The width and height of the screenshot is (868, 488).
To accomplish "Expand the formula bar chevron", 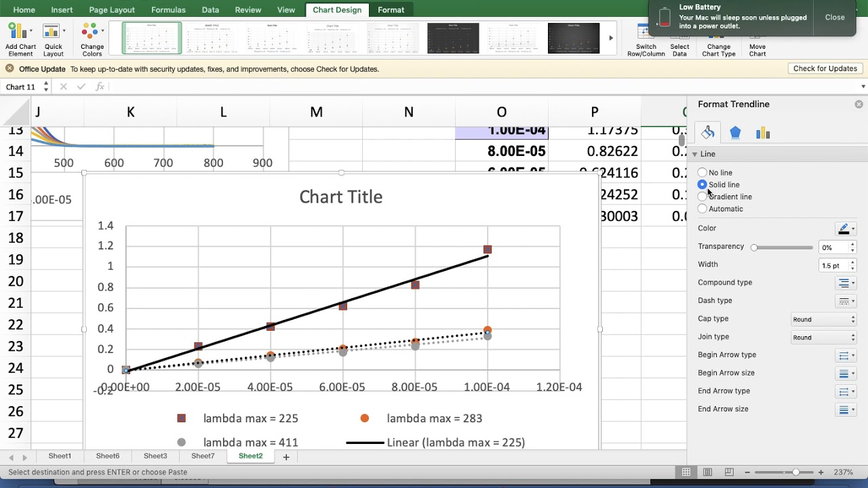I will (863, 87).
